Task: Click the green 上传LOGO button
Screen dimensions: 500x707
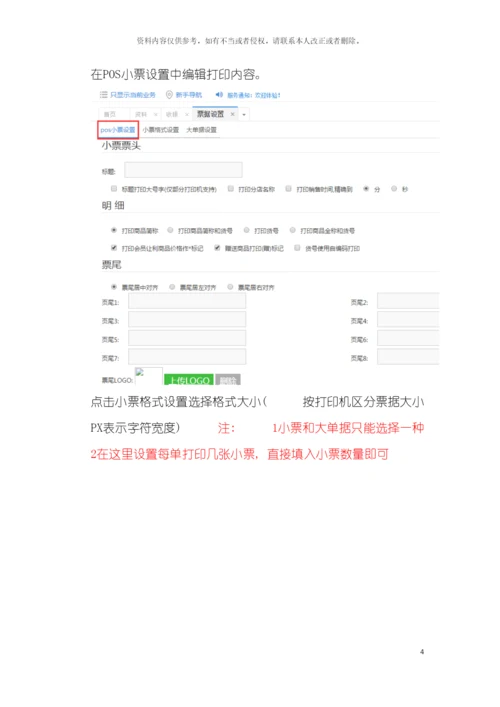Action: (x=189, y=380)
